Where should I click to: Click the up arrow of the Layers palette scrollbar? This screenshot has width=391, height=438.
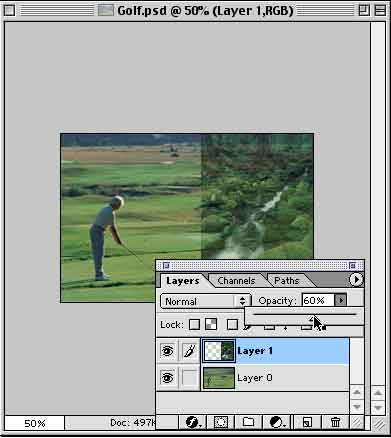pyautogui.click(x=357, y=392)
